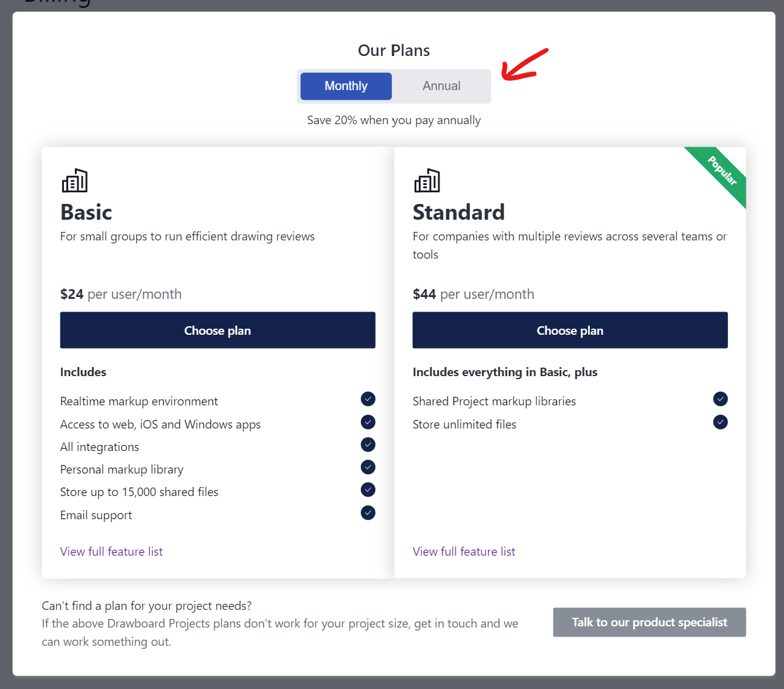This screenshot has height=689, width=784.
Task: Click checkmark next to Shared Project markup libraries
Action: click(721, 399)
